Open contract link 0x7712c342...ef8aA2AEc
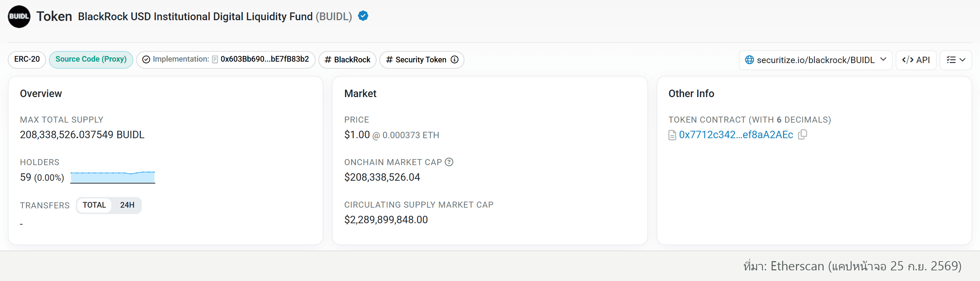 [x=736, y=135]
